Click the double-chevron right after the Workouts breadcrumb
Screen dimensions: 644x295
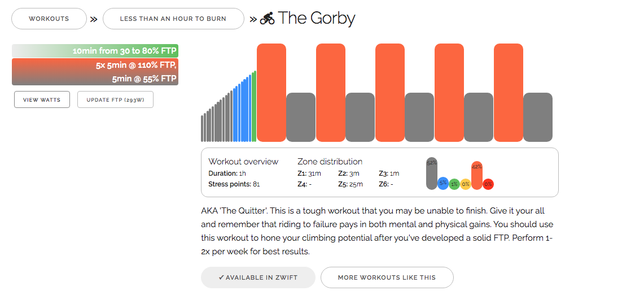94,19
